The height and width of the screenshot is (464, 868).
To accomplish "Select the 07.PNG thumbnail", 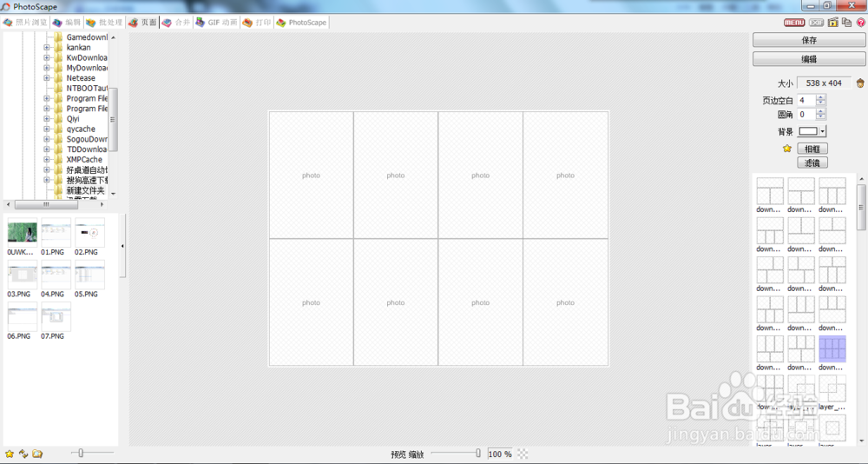I will [x=56, y=317].
